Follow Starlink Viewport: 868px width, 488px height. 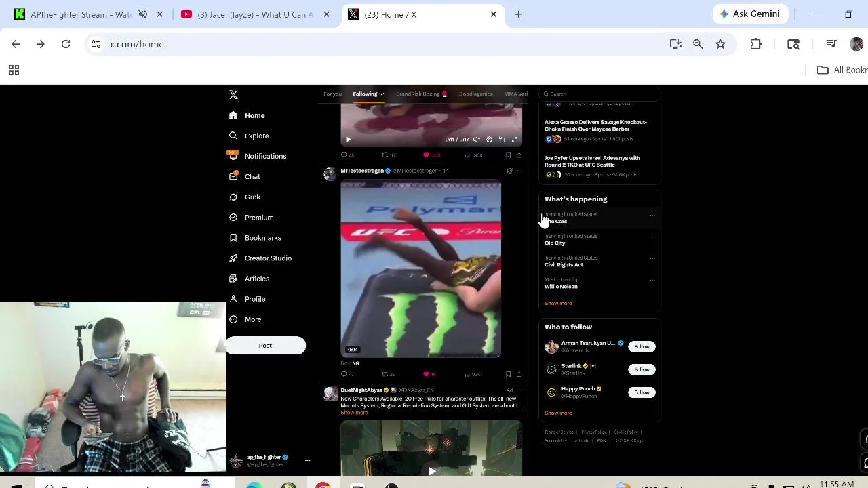[x=642, y=369]
